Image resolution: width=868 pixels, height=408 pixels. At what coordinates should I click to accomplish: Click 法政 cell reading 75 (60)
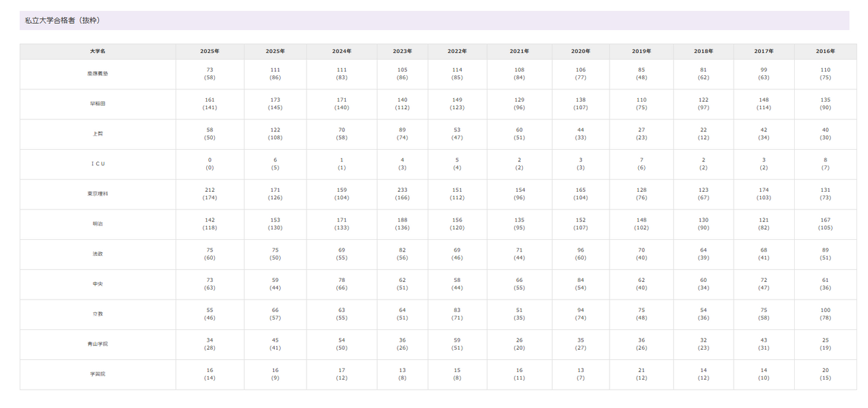[x=210, y=254]
